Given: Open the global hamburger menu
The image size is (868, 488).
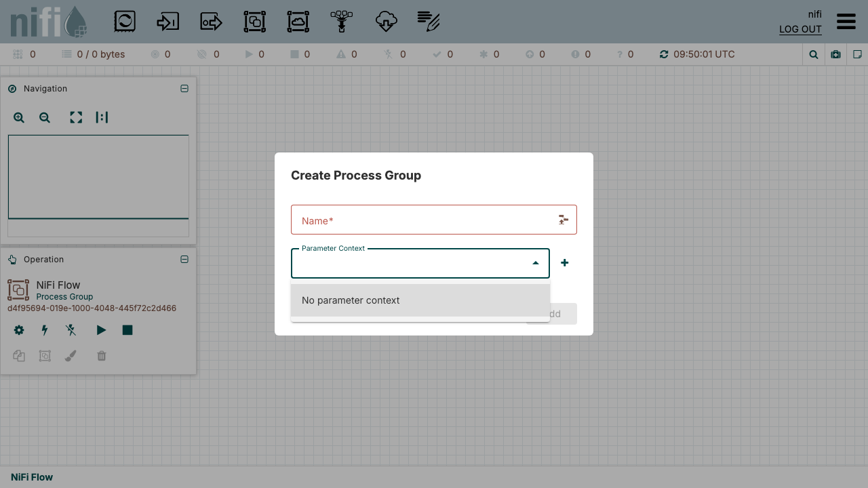Looking at the screenshot, I should 846,21.
